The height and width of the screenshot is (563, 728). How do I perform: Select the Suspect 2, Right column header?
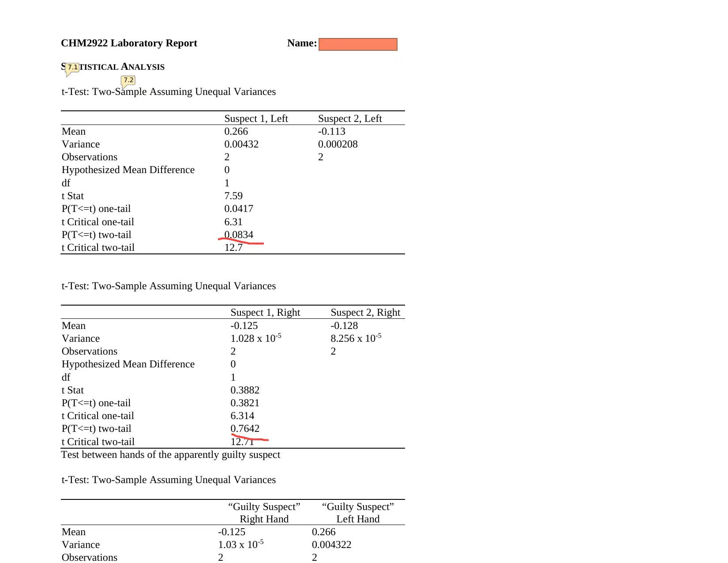[x=365, y=313]
